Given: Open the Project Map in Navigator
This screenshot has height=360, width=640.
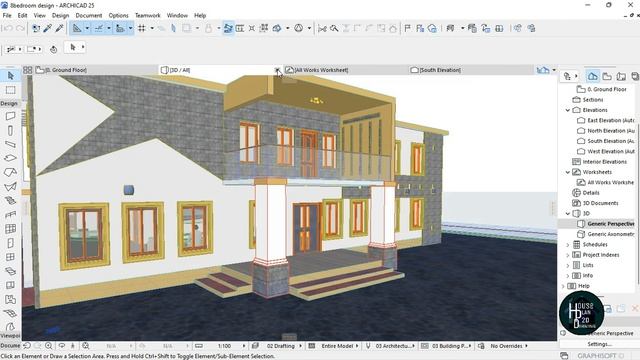Looking at the screenshot, I should pyautogui.click(x=593, y=76).
